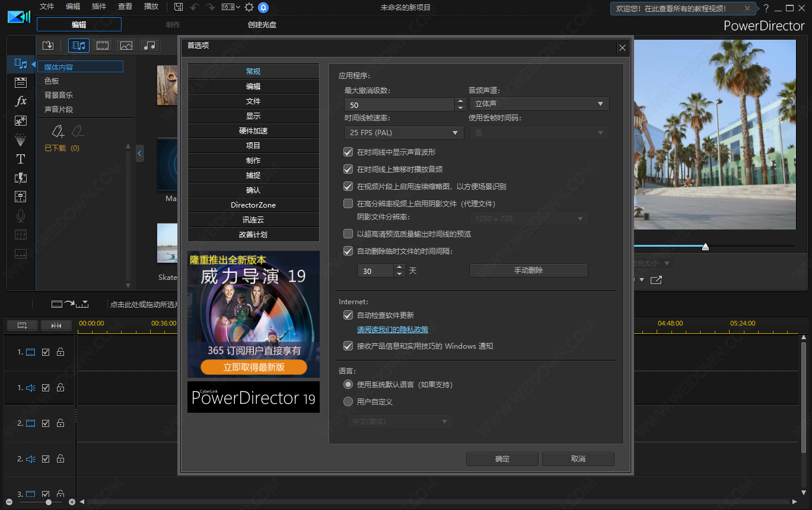This screenshot has height=510, width=812.
Task: Toggle automatic software update check
Action: tap(348, 315)
